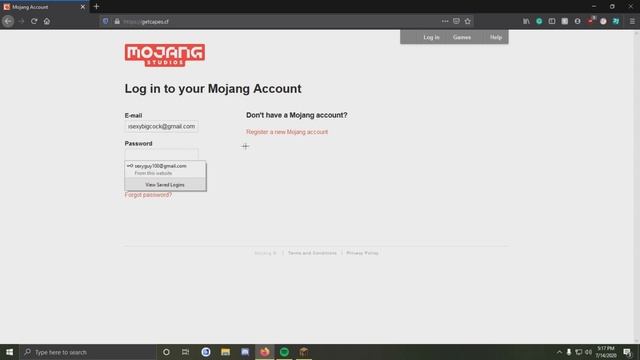640x360 pixels.
Task: Click Register a new Mojang account
Action: (287, 132)
